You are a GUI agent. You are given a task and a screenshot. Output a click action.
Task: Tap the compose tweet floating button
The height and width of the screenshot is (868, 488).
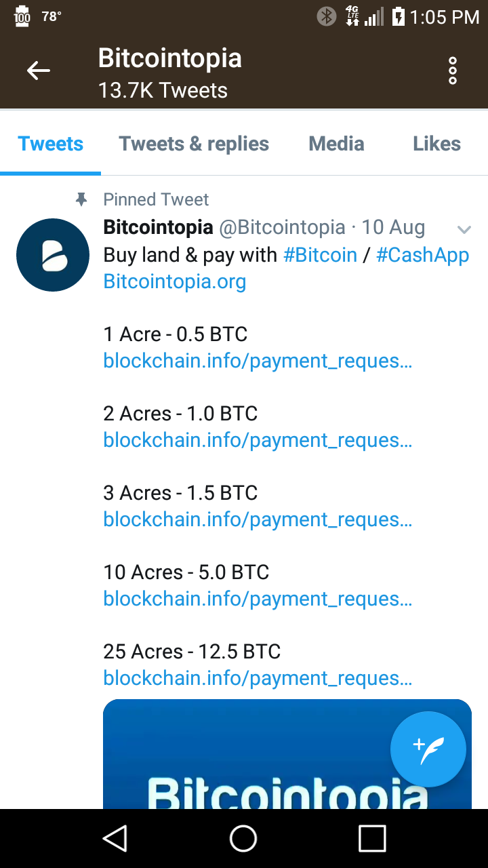pos(428,749)
